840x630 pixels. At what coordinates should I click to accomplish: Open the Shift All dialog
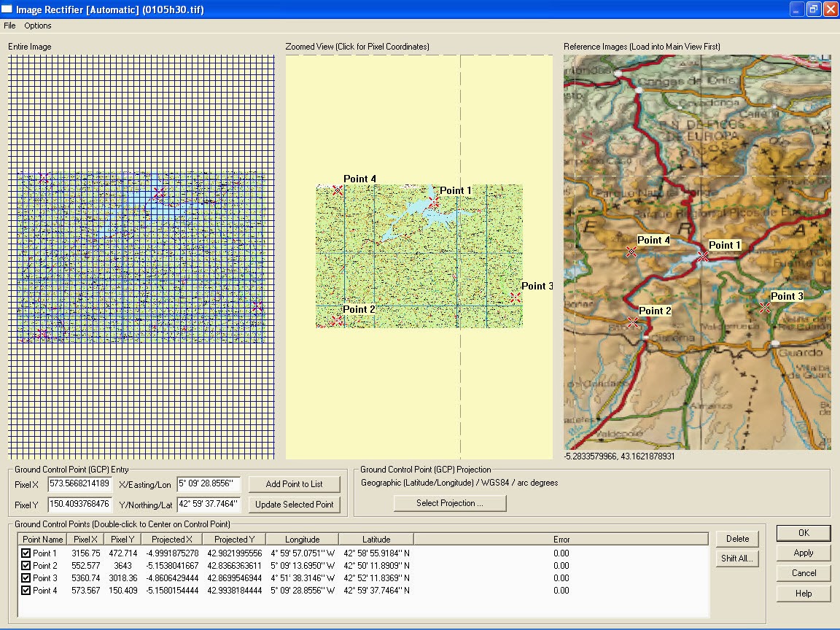[x=737, y=559]
